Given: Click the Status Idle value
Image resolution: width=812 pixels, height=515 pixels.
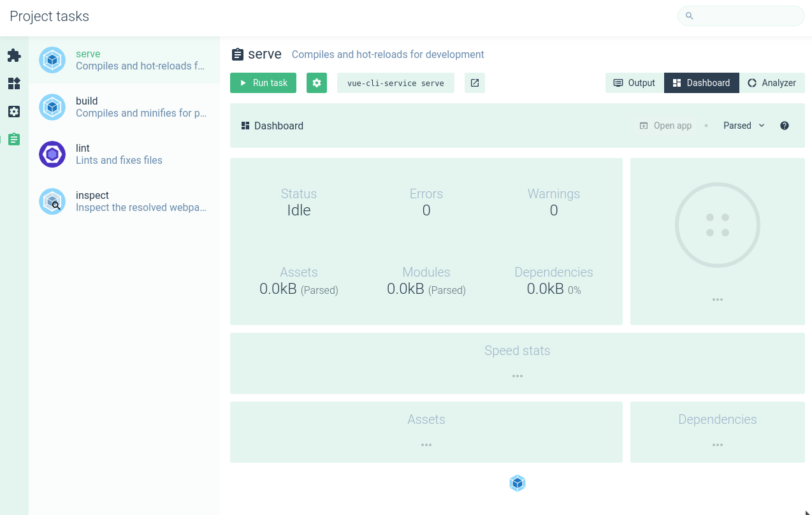Looking at the screenshot, I should (299, 210).
